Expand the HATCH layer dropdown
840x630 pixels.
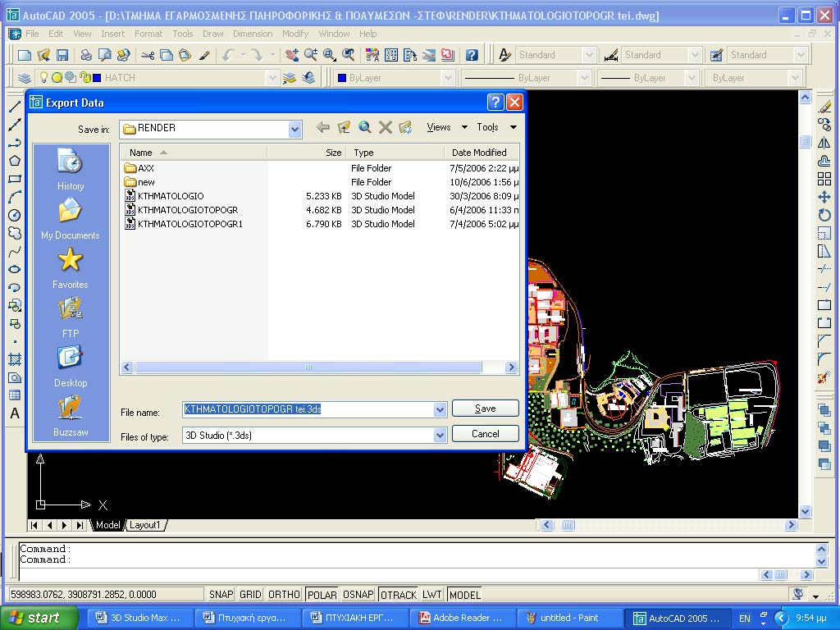tap(272, 78)
